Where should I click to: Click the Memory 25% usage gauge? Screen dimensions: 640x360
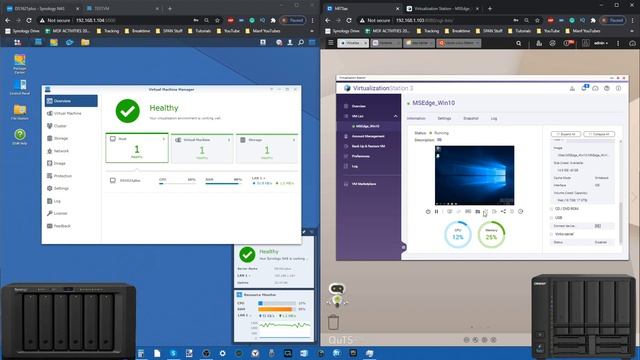(x=491, y=234)
